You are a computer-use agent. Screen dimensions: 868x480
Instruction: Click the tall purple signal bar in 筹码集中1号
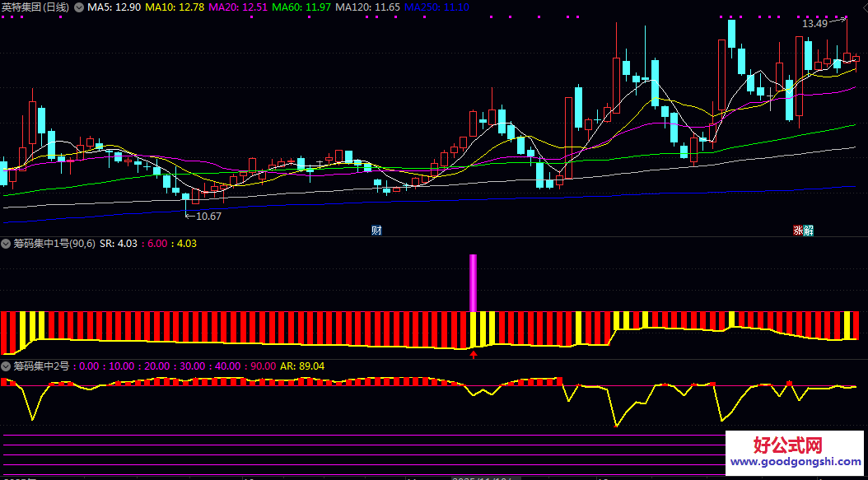(x=474, y=283)
